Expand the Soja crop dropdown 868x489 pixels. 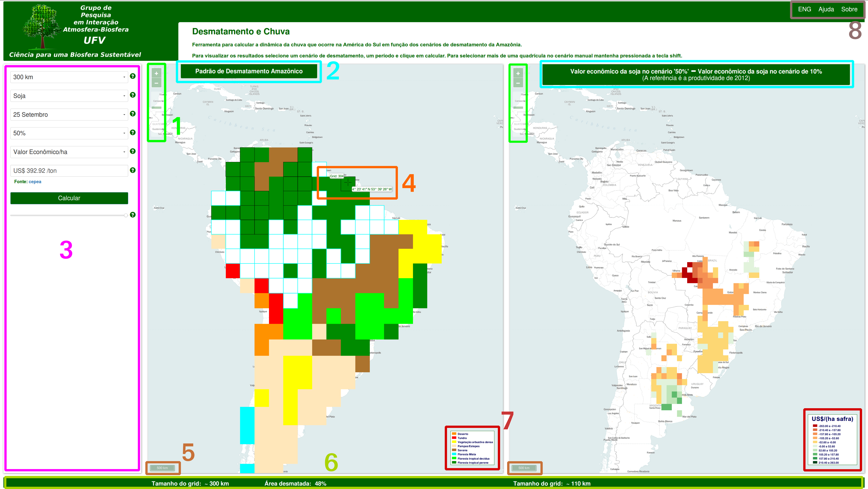click(x=69, y=96)
